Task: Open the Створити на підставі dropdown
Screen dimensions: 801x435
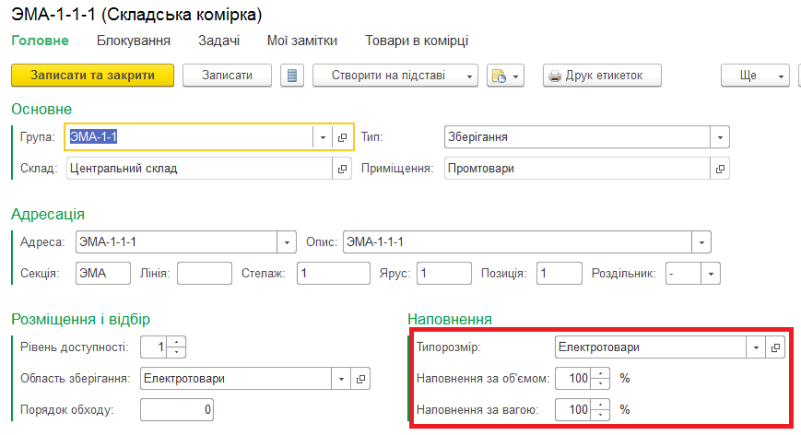Action: pos(395,76)
